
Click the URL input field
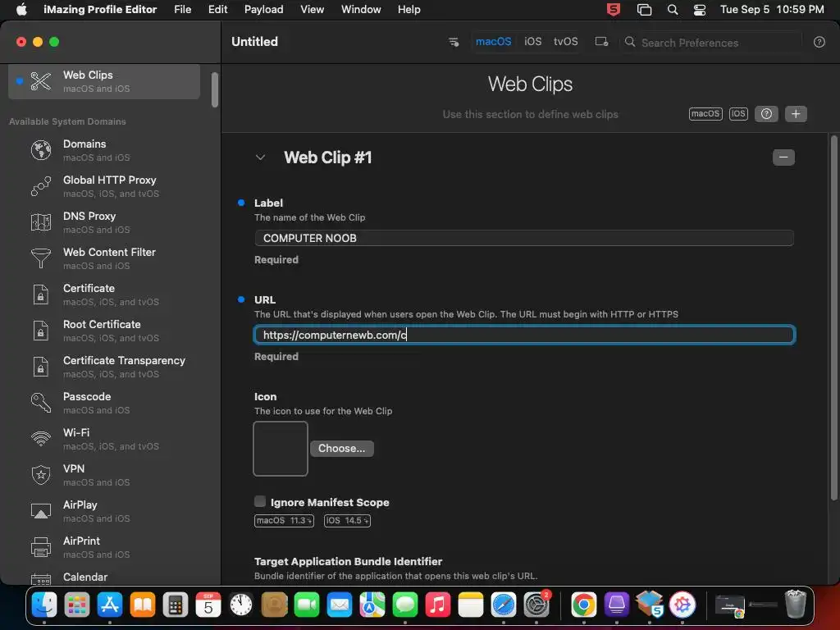tap(524, 335)
